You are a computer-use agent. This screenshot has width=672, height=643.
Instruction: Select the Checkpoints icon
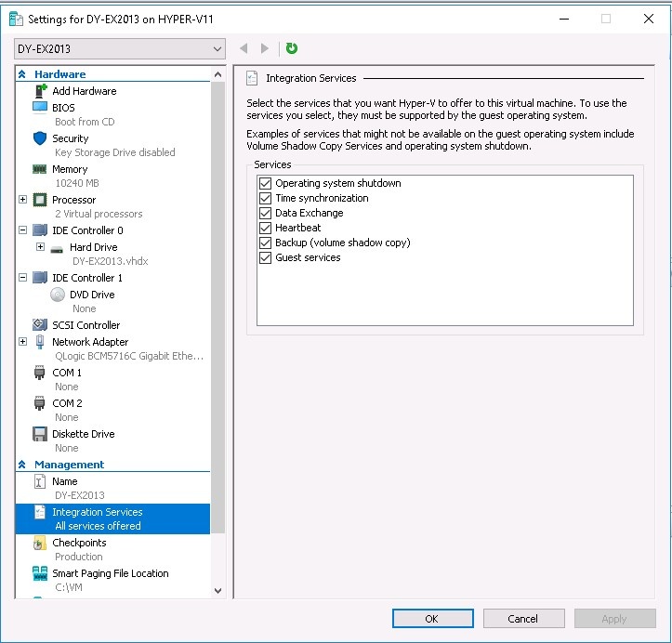tap(40, 543)
